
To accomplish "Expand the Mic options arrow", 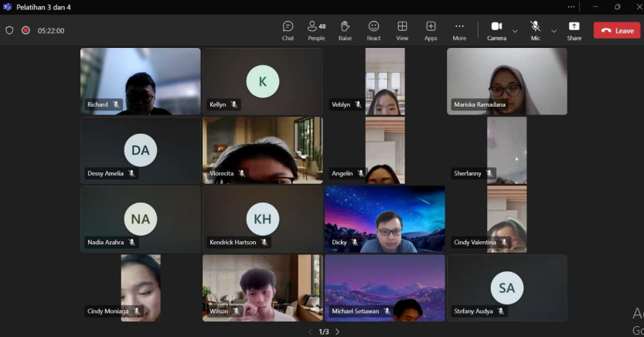I will pos(554,31).
